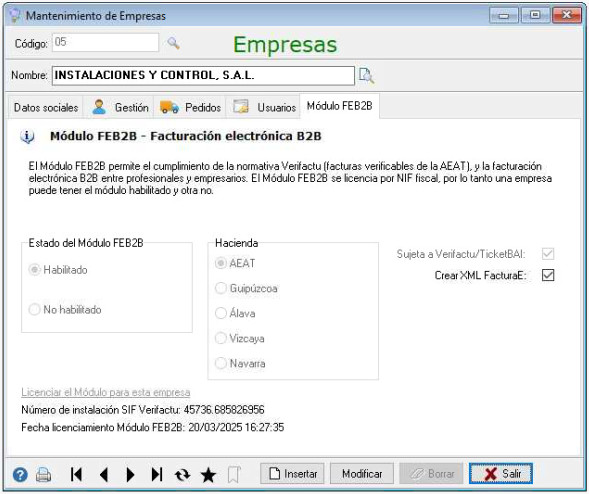Go to the previous company record
Viewport: 589px width, 494px height.
pos(104,474)
